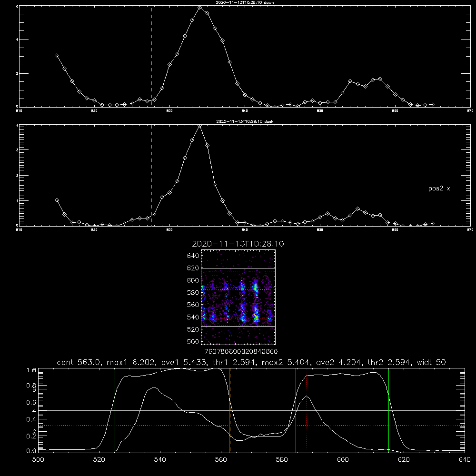
Task: Click the '600' x-axis label of bottom plot
Action: click(343, 460)
